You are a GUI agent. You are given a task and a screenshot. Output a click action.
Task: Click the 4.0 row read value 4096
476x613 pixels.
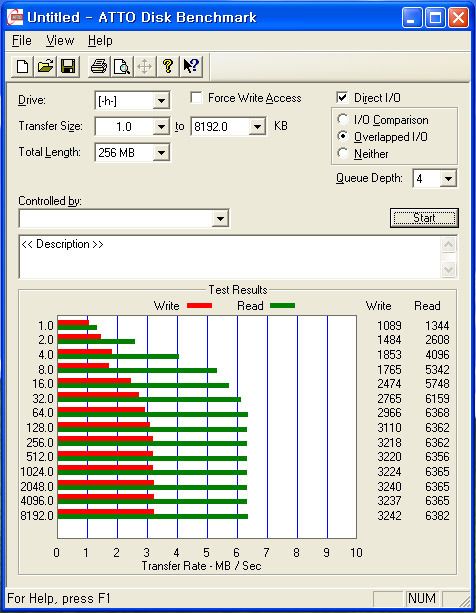(x=437, y=355)
